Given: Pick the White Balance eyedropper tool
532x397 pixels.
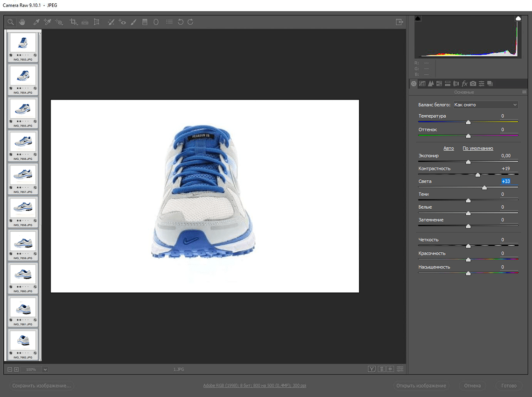Looking at the screenshot, I should tap(36, 22).
